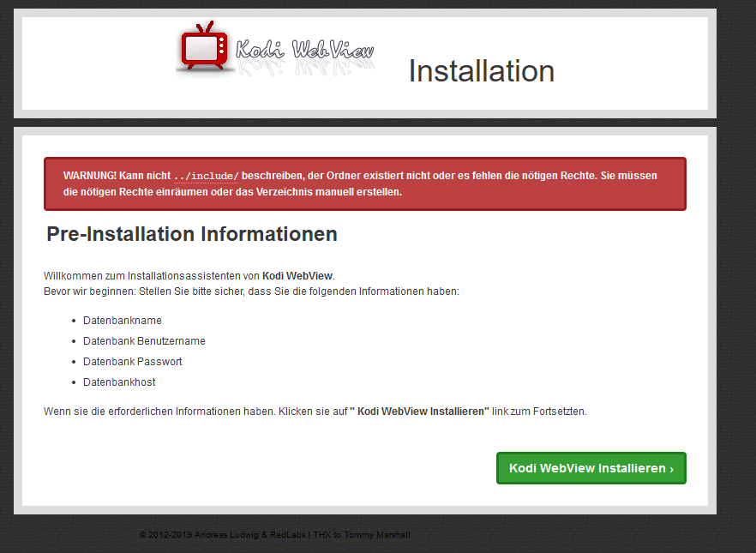756x553 pixels.
Task: Select the Installation heading
Action: coord(482,71)
